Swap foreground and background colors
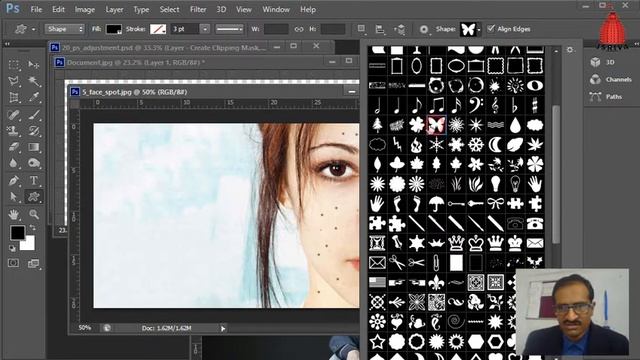Screen dimensions: 640x360 click(x=32, y=228)
